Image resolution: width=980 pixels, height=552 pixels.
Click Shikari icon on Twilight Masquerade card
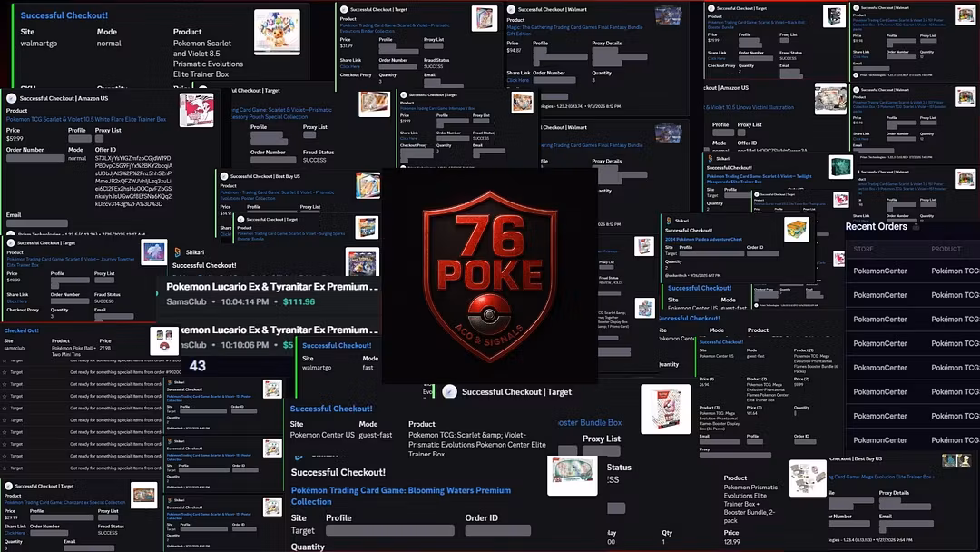click(710, 159)
